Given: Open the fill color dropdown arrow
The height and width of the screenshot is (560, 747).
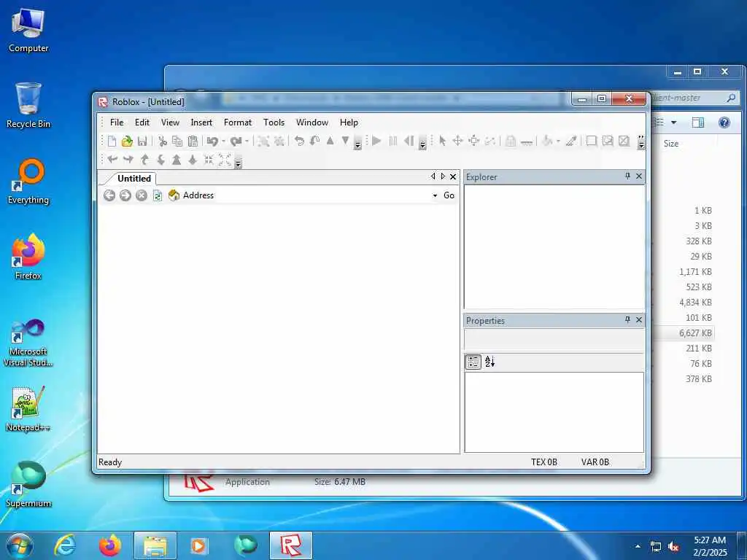Looking at the screenshot, I should tap(558, 141).
